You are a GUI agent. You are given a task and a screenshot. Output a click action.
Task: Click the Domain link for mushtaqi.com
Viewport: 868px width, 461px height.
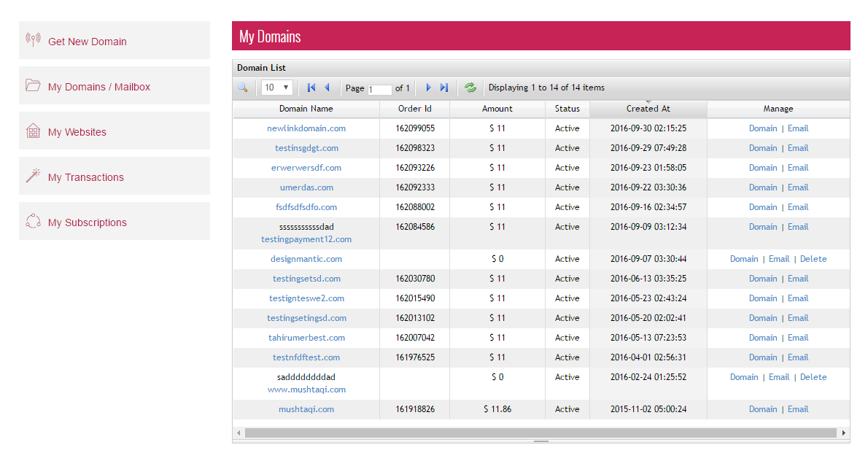763,409
